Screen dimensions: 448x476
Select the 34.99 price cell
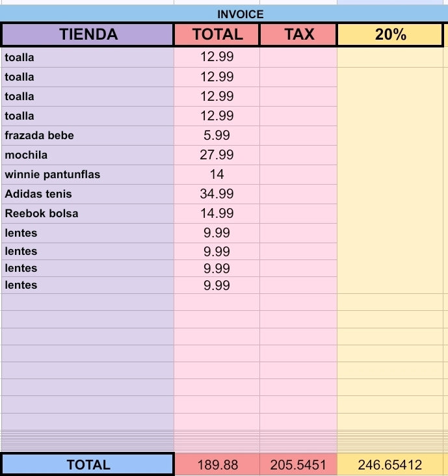[x=217, y=194]
